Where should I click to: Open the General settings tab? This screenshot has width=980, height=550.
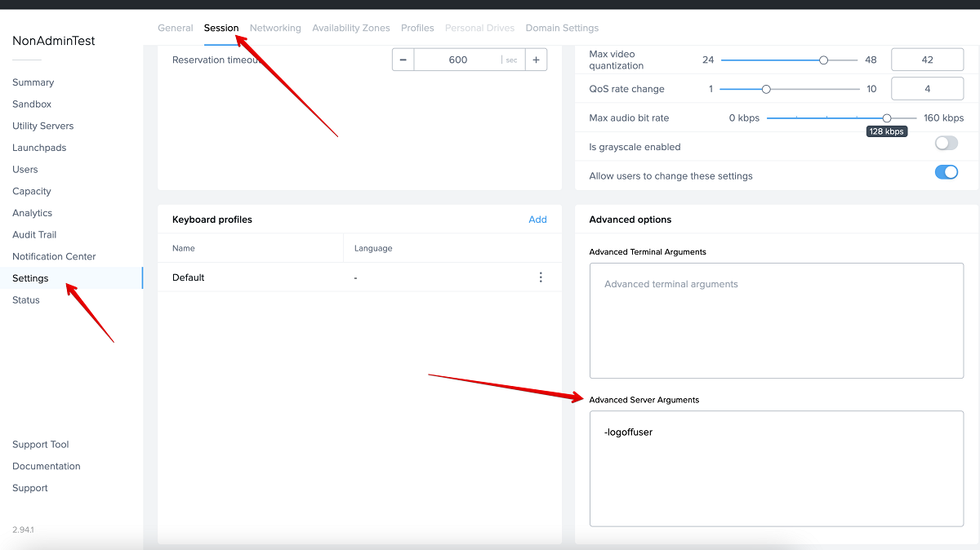coord(175,28)
